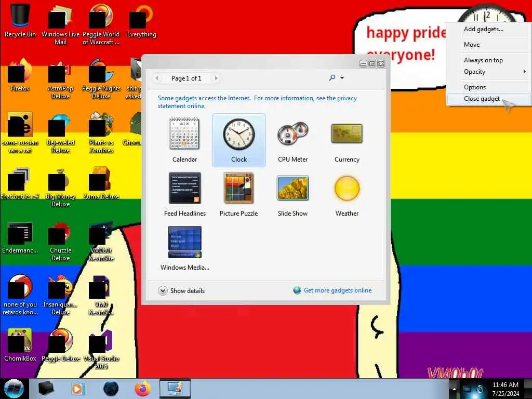Select the Clock gadget in the gallery
This screenshot has width=532, height=399.
pos(239,140)
